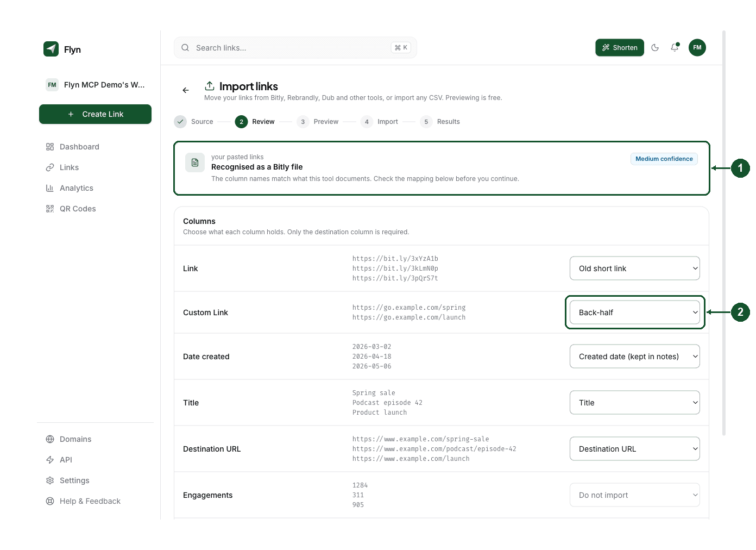The image size is (756, 550).
Task: Click the pasted links file icon
Action: coord(195,162)
